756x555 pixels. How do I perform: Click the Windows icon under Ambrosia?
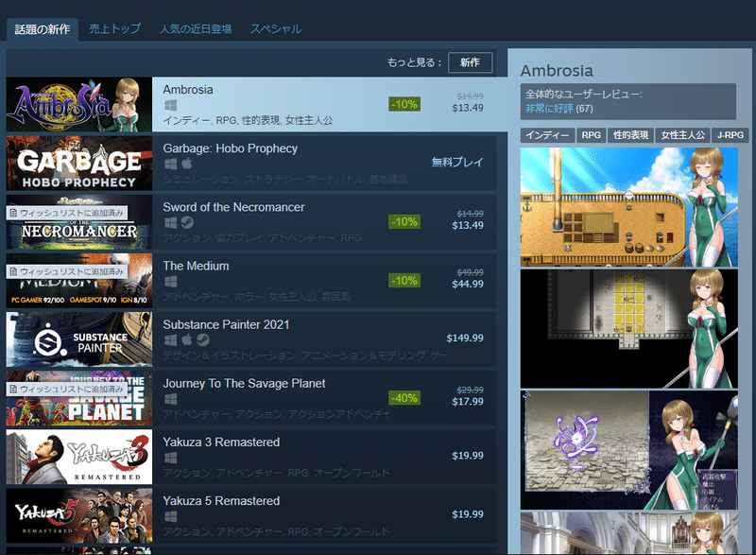click(171, 105)
